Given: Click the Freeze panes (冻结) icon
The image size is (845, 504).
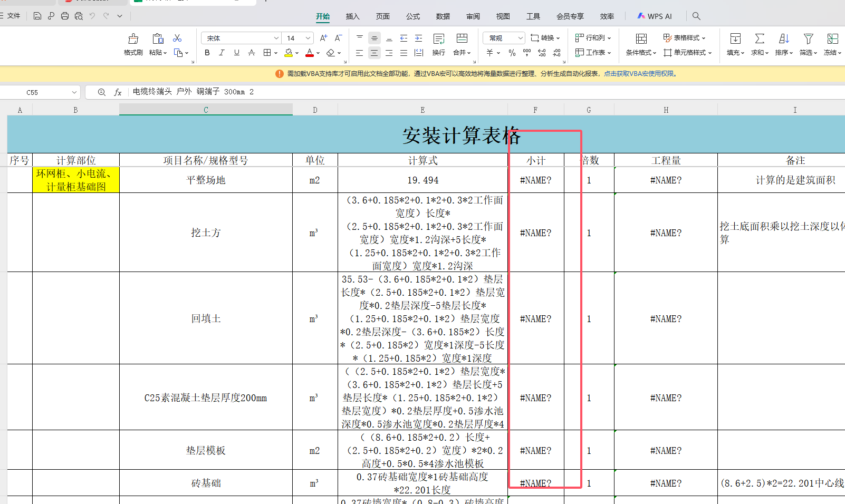Looking at the screenshot, I should [832, 38].
